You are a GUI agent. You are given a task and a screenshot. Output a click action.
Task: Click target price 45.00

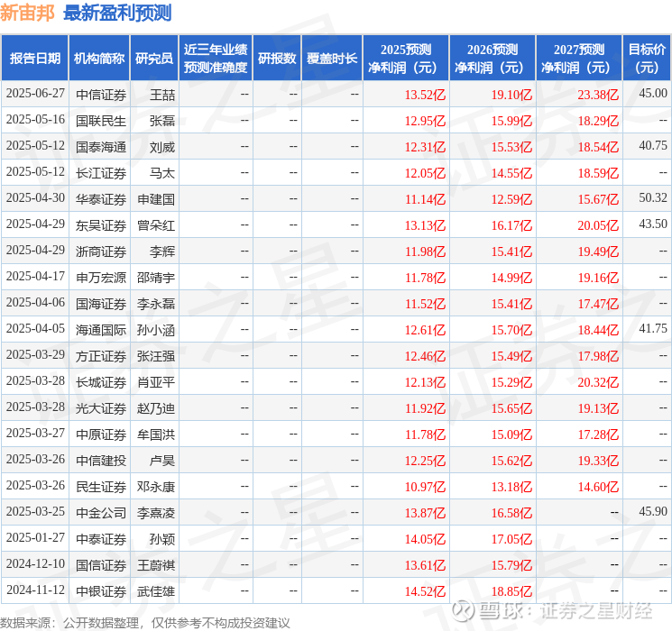[x=653, y=94]
